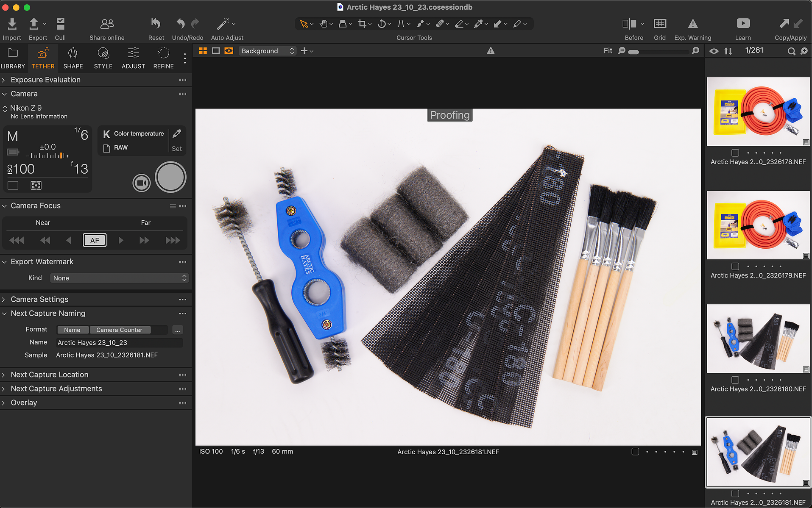Edit the capture Name field
Screen dimensions: 812x508
coord(119,342)
